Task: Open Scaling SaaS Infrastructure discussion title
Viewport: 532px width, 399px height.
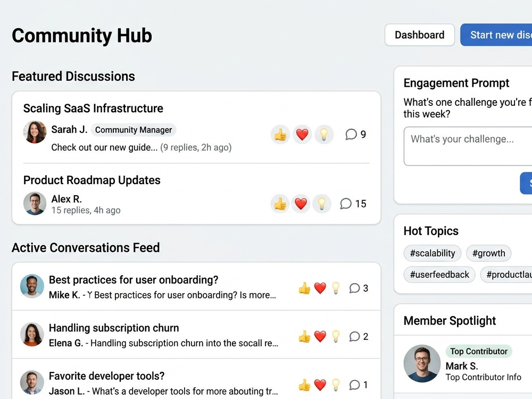Action: click(93, 108)
